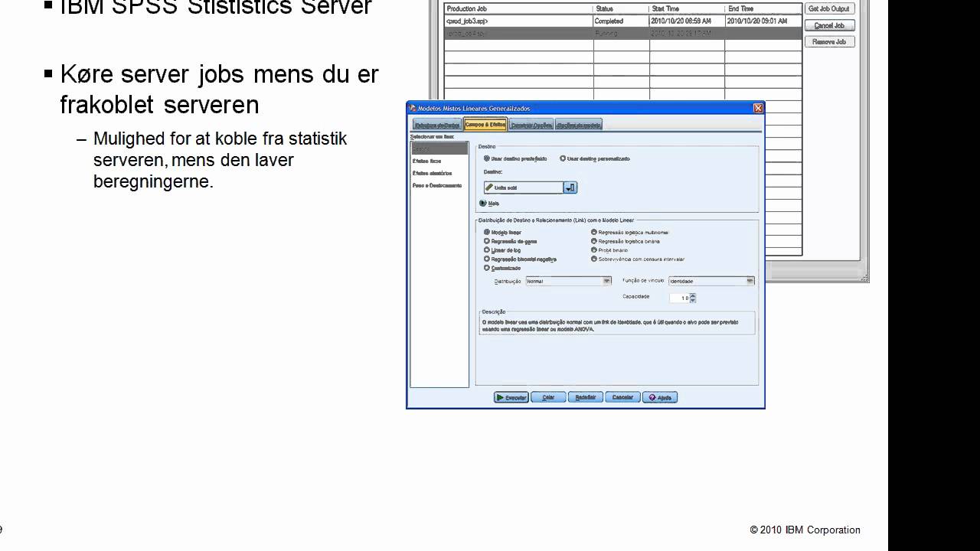980x551 pixels.
Task: Click 'Remove Job' in jobs window
Action: coord(829,41)
